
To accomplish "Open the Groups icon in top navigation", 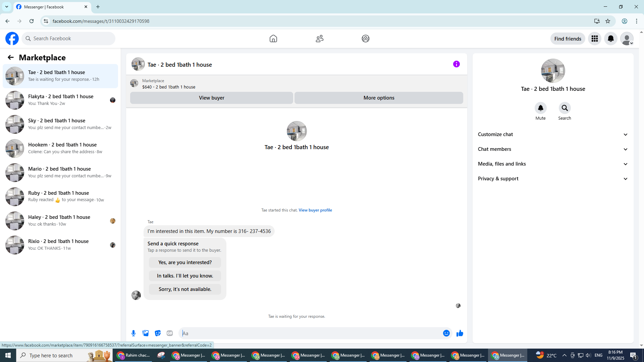I will pyautogui.click(x=366, y=39).
